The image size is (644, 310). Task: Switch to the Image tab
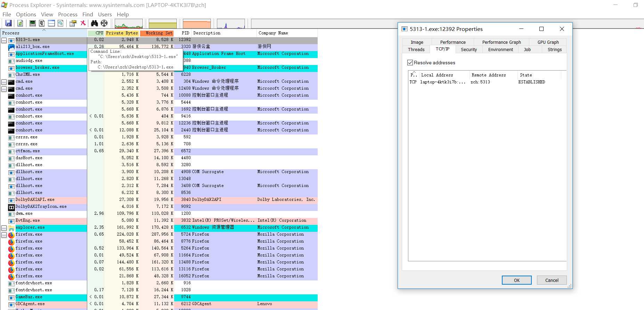click(417, 42)
